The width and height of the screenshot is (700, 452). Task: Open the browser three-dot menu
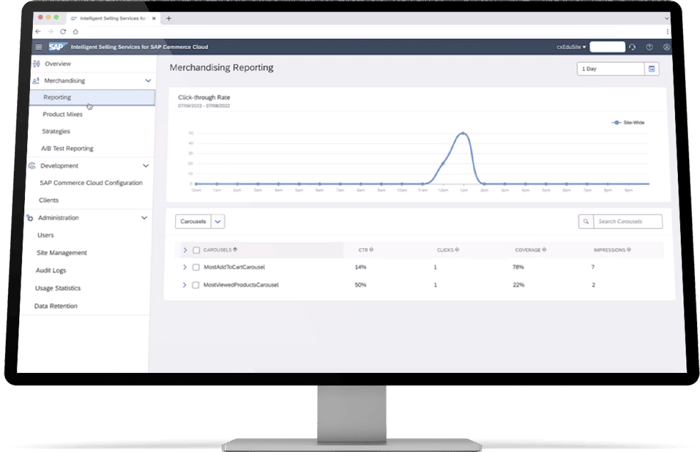667,32
